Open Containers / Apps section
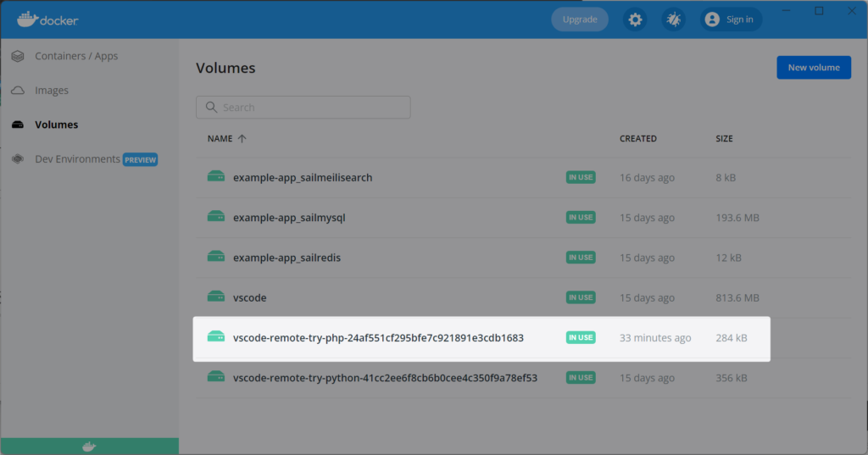 [76, 56]
